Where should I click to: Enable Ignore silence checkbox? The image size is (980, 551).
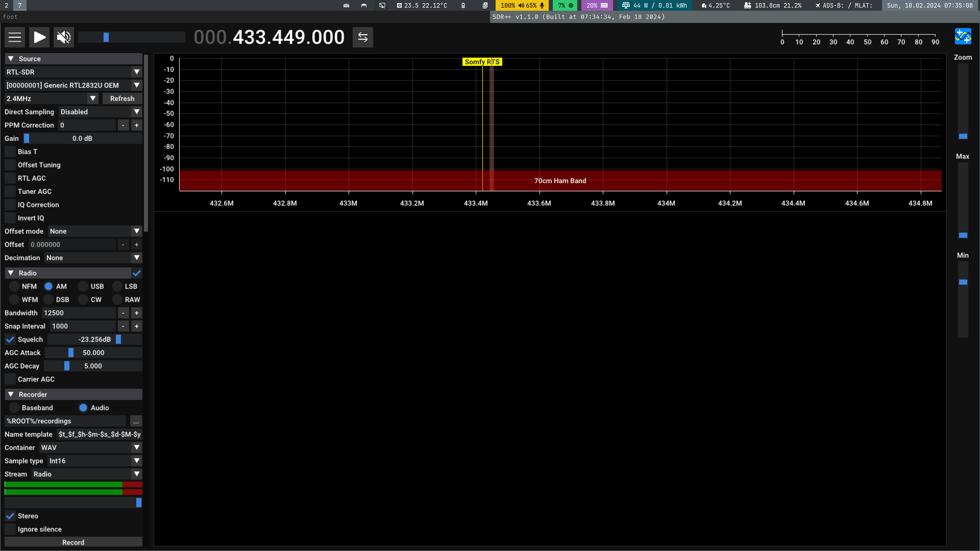point(10,529)
